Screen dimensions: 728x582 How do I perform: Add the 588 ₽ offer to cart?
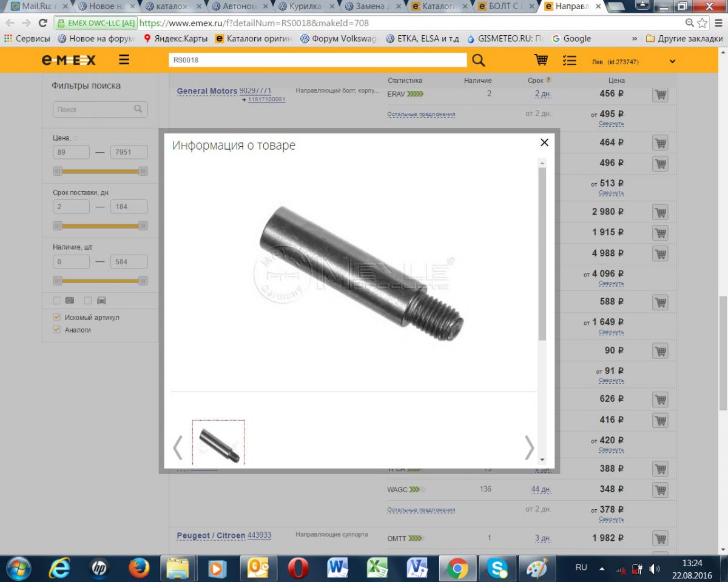point(660,301)
